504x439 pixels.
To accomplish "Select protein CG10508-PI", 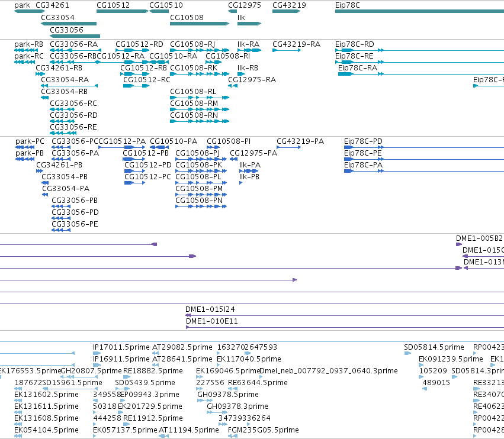I will [x=229, y=141].
